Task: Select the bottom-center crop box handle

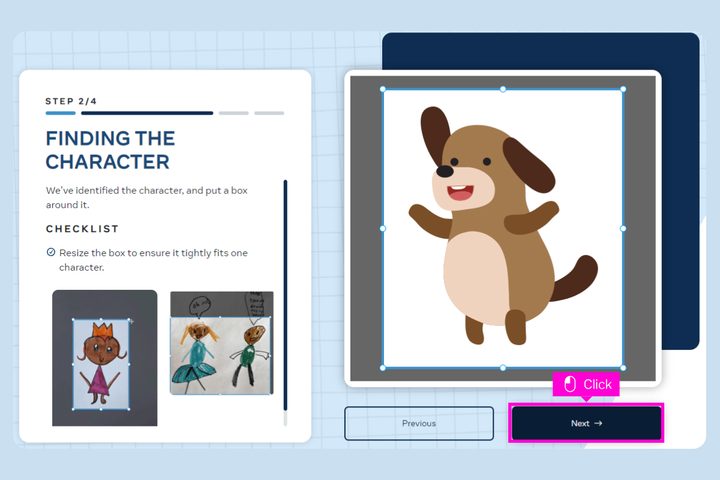Action: [x=503, y=368]
